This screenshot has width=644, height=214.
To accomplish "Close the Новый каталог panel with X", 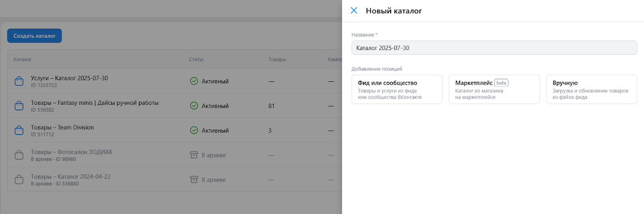I will tap(354, 10).
